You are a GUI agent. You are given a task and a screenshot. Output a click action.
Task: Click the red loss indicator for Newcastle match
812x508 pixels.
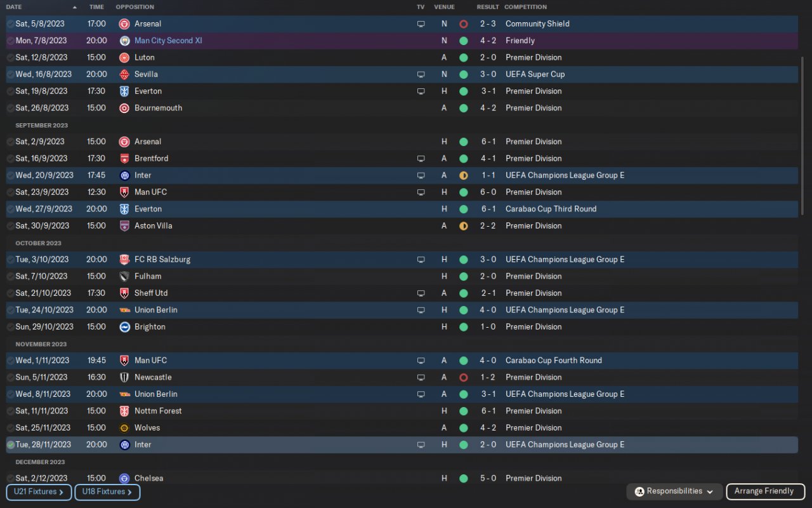point(463,377)
